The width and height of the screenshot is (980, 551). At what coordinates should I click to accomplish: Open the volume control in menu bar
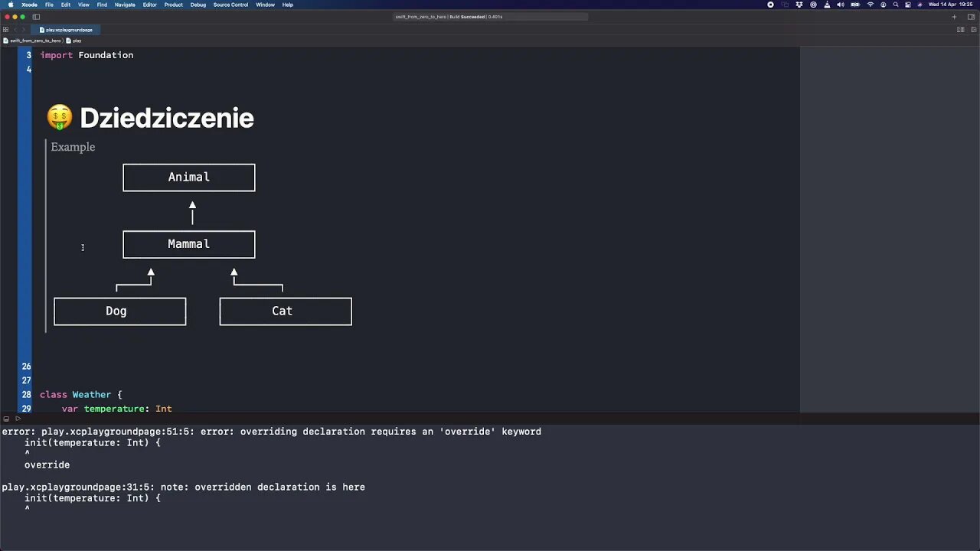point(841,5)
